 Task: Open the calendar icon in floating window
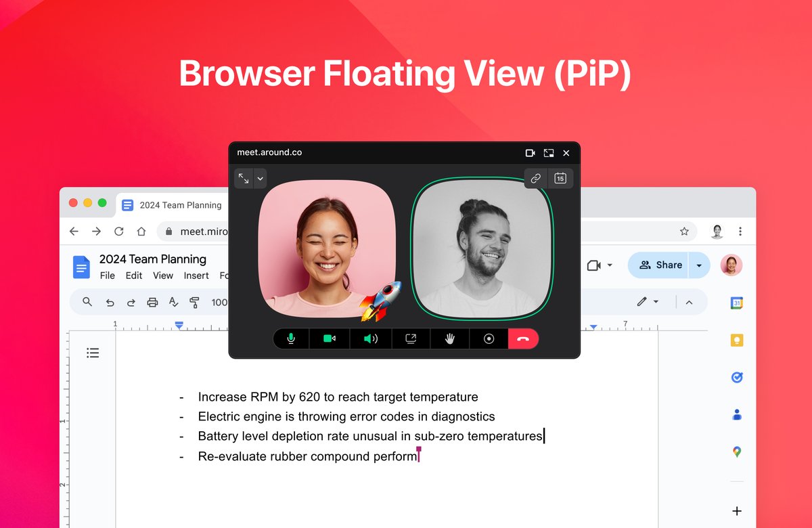pos(560,179)
